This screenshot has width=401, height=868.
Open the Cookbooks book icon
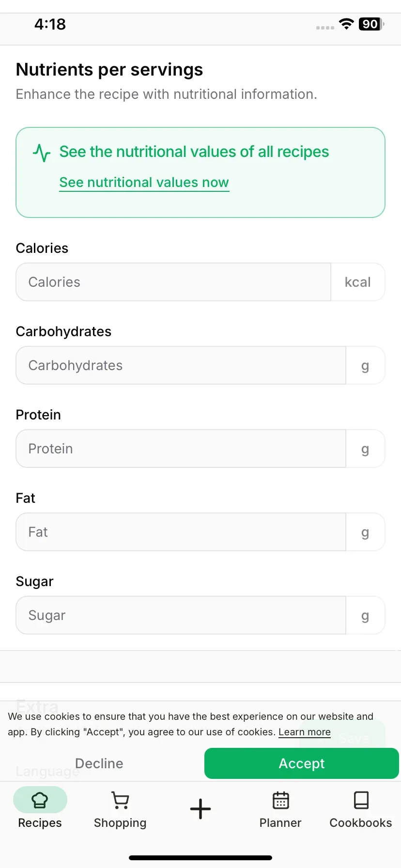pos(361,800)
